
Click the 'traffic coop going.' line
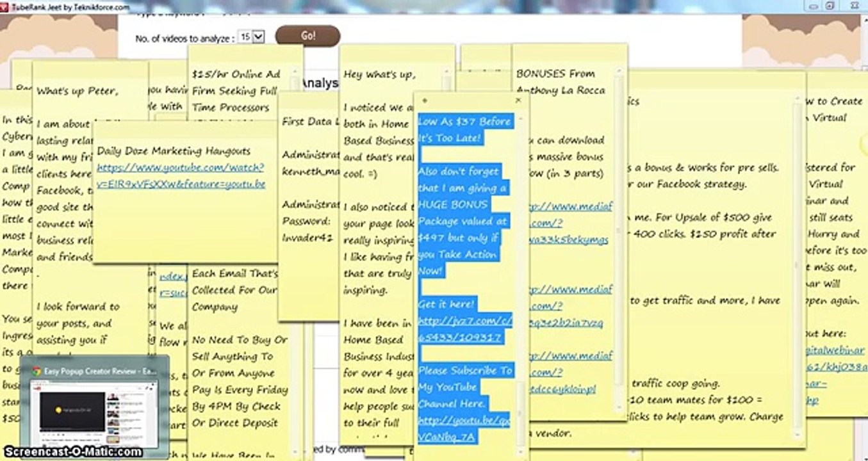(x=676, y=384)
